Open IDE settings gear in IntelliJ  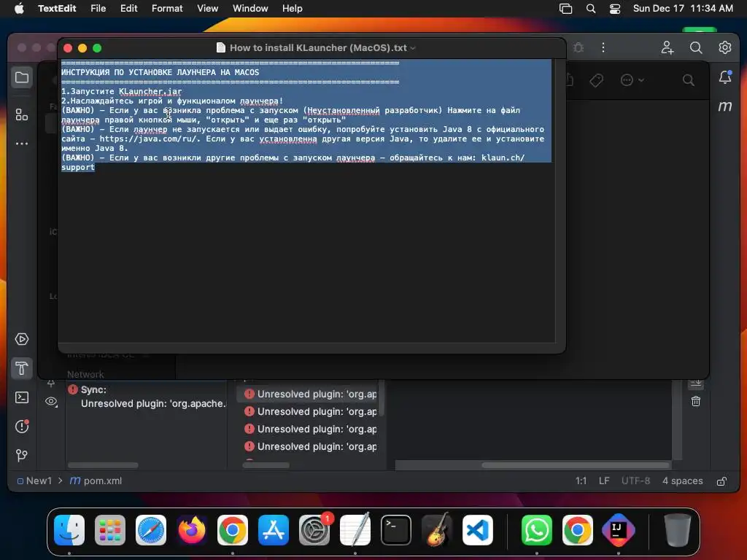(x=725, y=47)
